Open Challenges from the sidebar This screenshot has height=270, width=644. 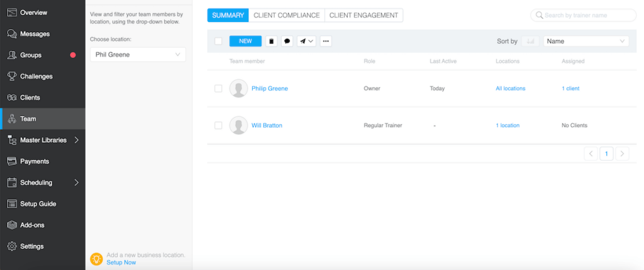[36, 76]
